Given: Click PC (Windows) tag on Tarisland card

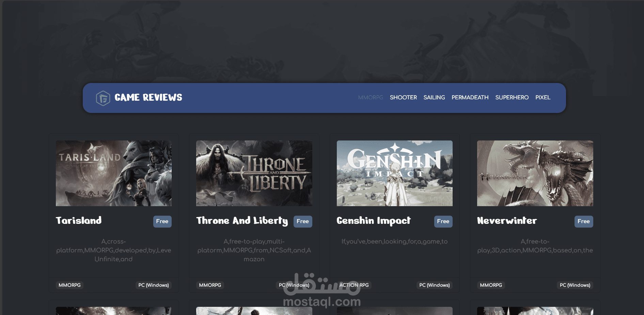Looking at the screenshot, I should click(x=154, y=285).
